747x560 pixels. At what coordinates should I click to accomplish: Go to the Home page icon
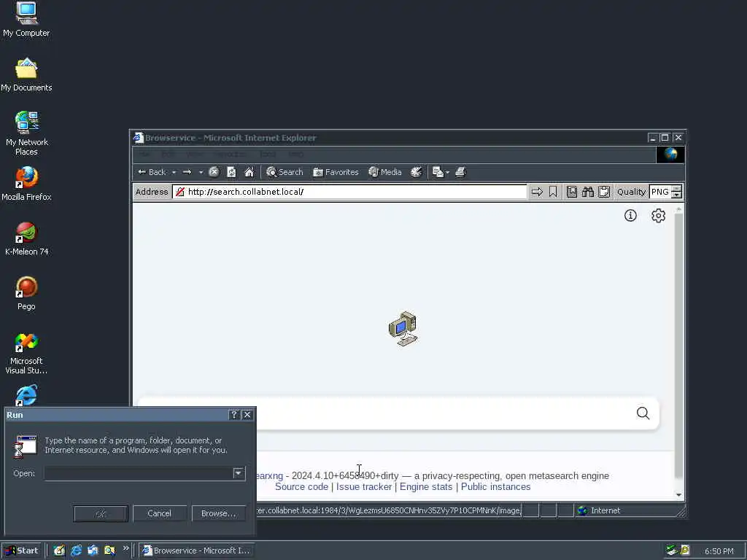click(249, 172)
